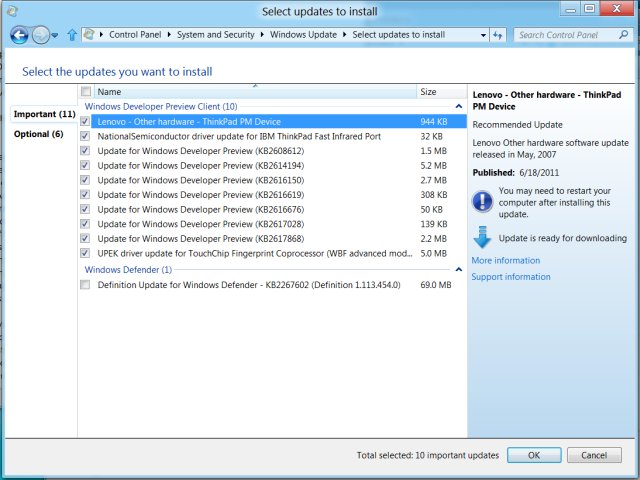640x480 pixels.
Task: Close the Select updates window
Action: (x=617, y=9)
